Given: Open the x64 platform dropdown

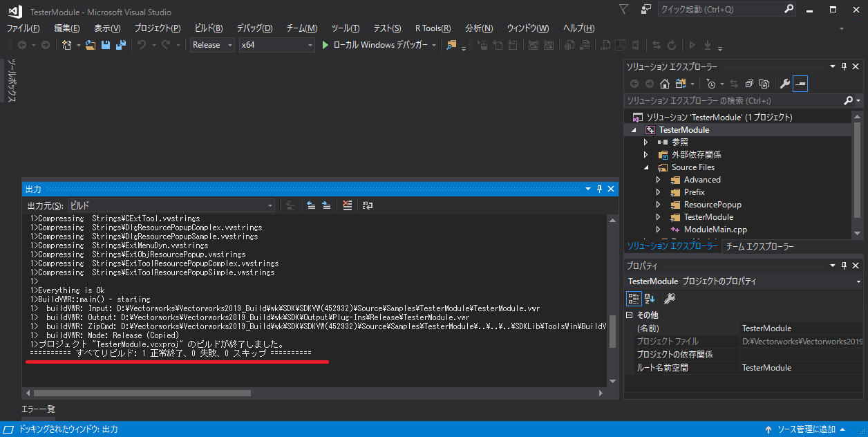Looking at the screenshot, I should (x=277, y=45).
